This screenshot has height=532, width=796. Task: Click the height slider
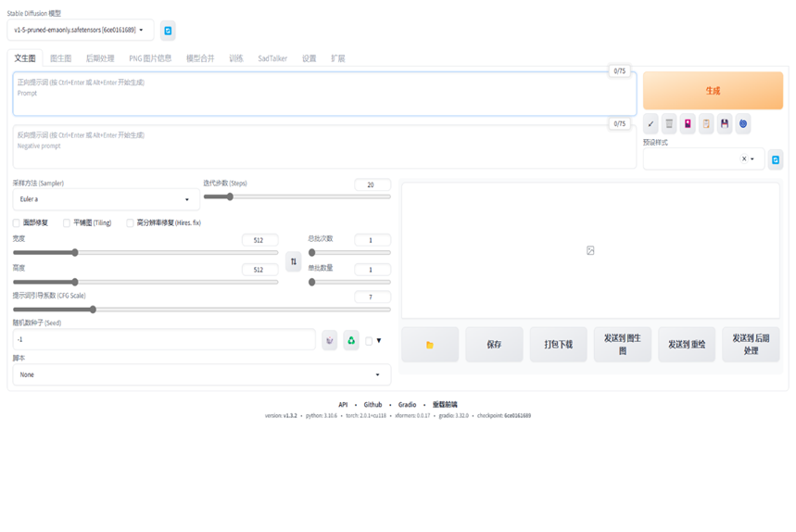pyautogui.click(x=145, y=283)
